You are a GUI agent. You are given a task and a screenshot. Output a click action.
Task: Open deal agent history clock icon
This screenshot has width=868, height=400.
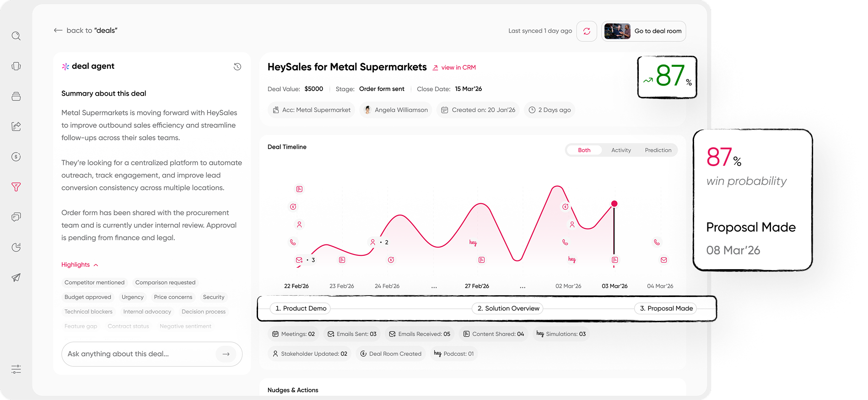click(x=237, y=67)
